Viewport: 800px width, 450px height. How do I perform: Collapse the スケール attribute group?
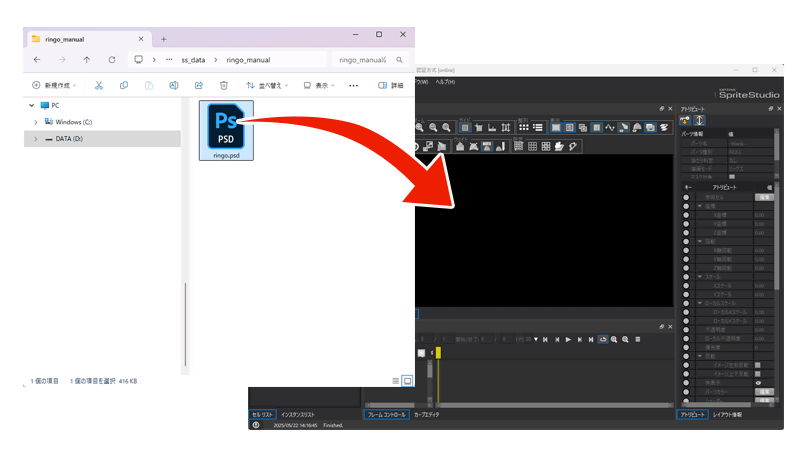pyautogui.click(x=700, y=277)
